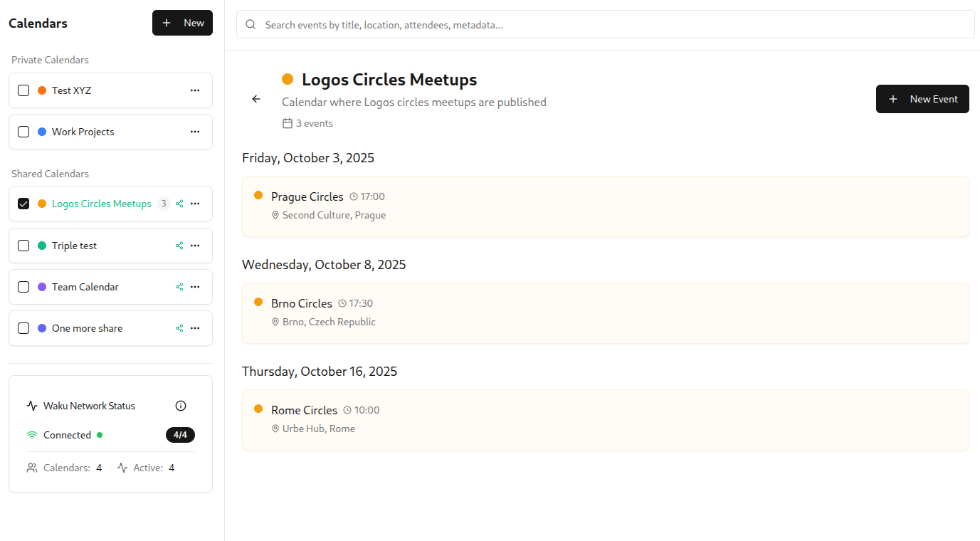Enable the Test XYZ calendar checkbox
The width and height of the screenshot is (980, 541).
point(23,90)
